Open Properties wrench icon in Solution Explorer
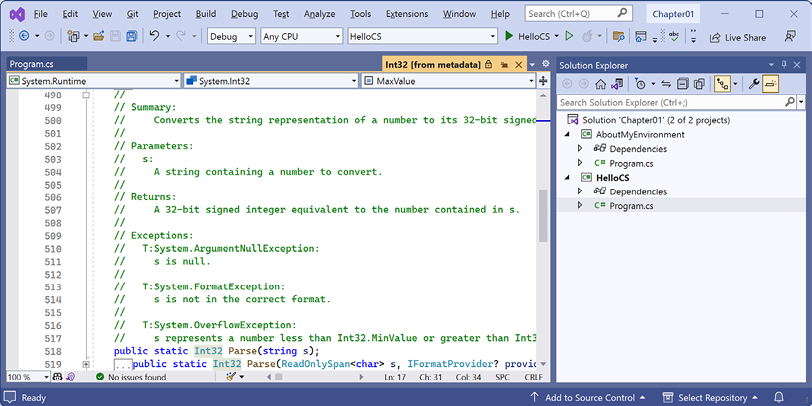The height and width of the screenshot is (406, 812). click(x=754, y=84)
